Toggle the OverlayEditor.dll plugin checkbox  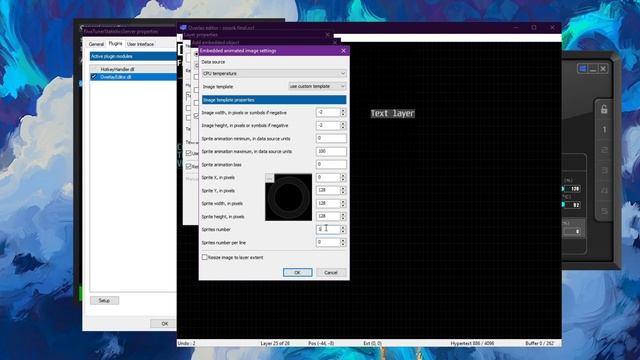pyautogui.click(x=94, y=77)
